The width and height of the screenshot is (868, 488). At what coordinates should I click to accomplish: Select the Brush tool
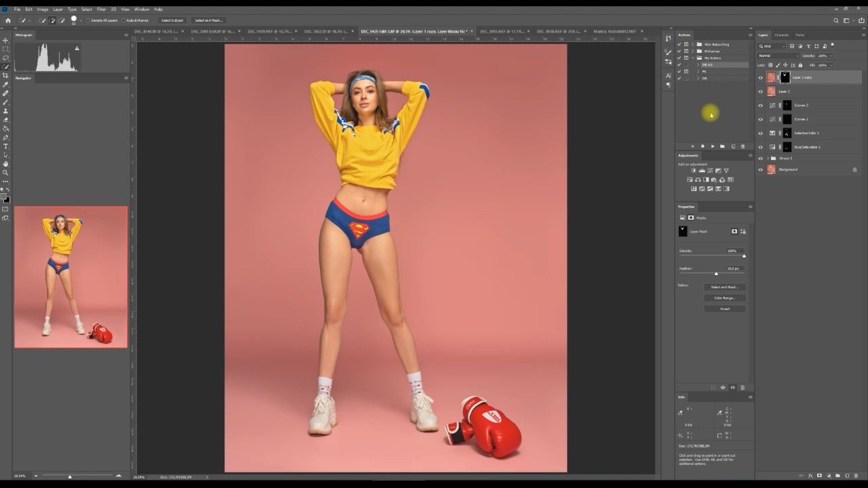pyautogui.click(x=5, y=102)
